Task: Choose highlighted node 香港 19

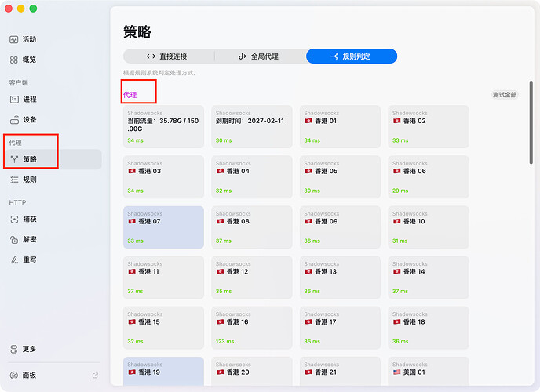Action: pos(163,371)
